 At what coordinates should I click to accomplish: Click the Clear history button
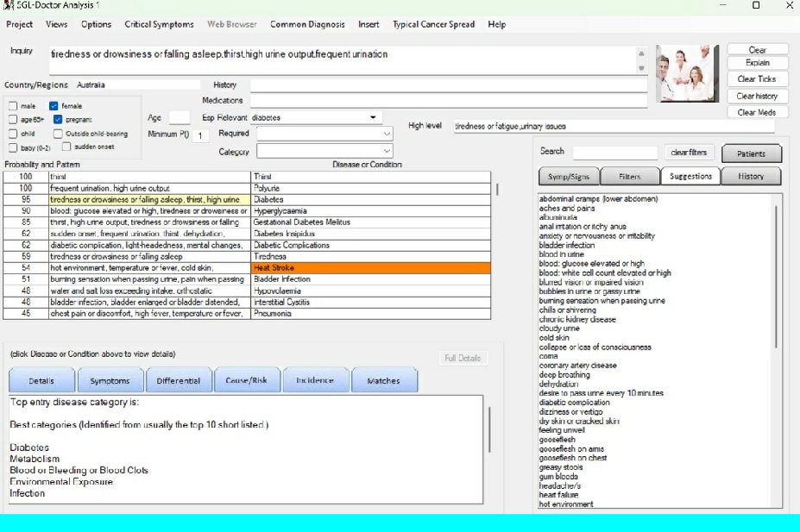point(757,96)
